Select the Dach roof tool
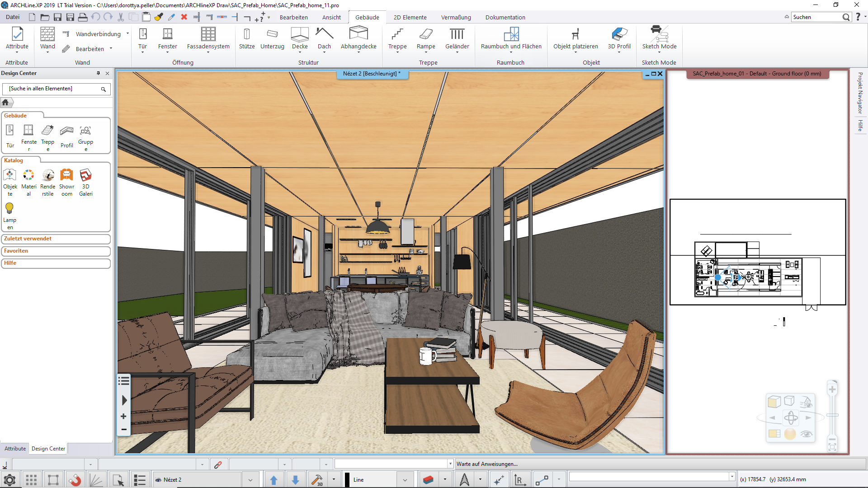The width and height of the screenshot is (868, 488). [x=324, y=34]
